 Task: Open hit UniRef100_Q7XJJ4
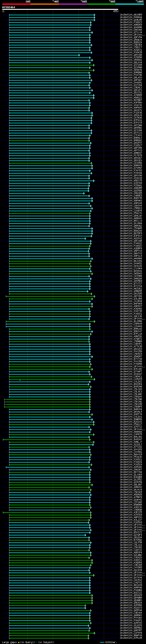pos(131,32)
